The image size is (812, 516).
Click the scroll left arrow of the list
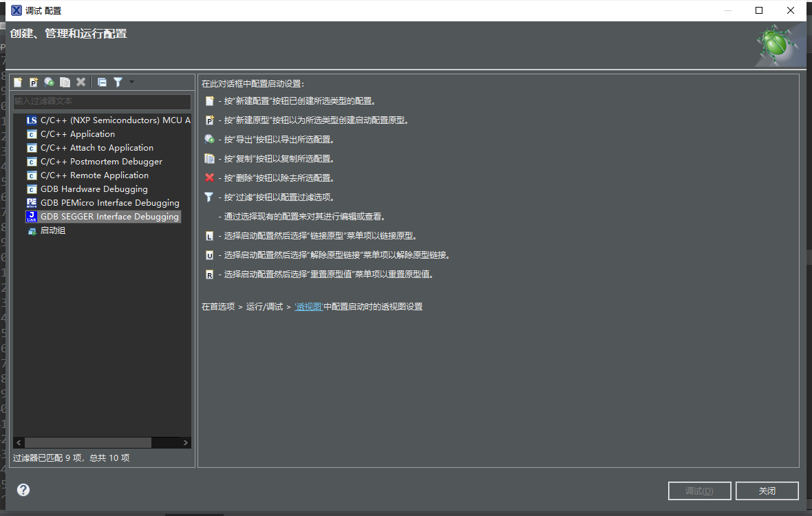tap(19, 442)
